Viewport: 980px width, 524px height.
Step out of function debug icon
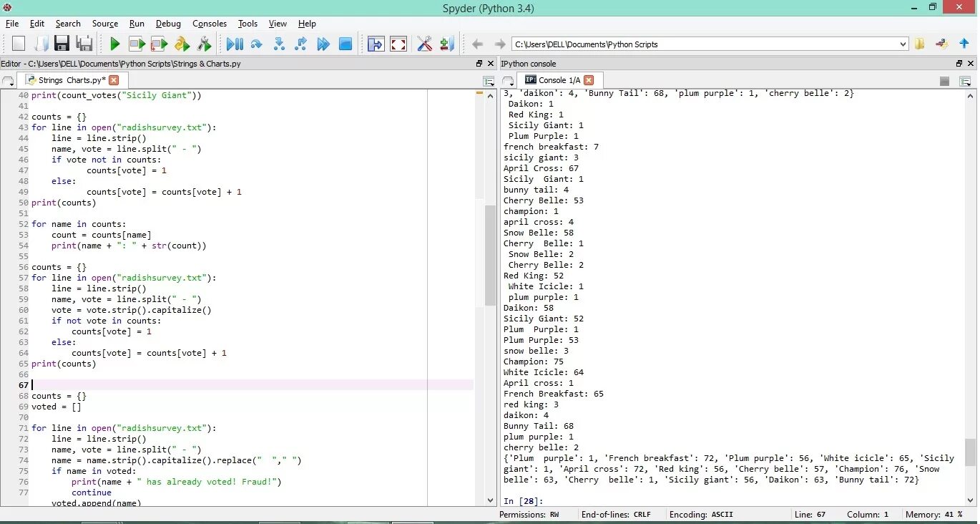click(x=301, y=44)
